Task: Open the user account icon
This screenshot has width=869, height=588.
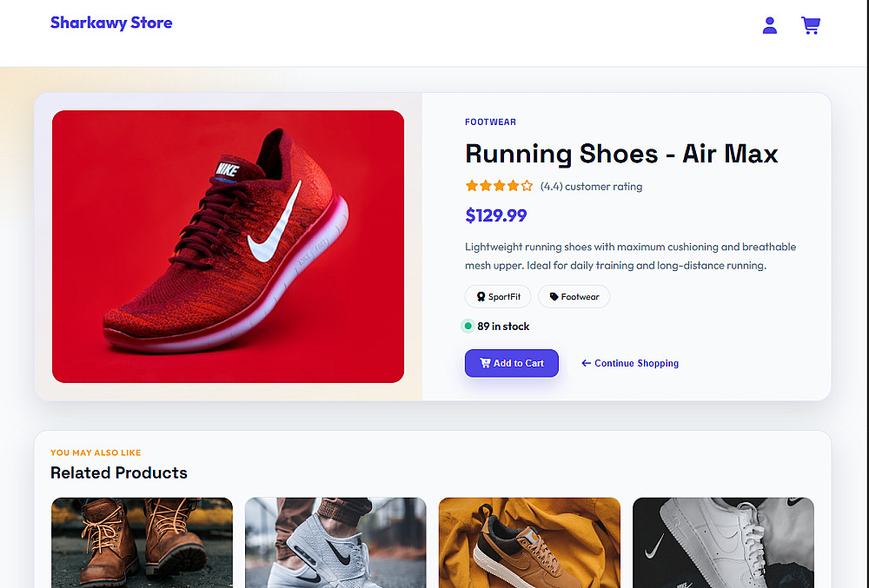Action: click(x=769, y=26)
